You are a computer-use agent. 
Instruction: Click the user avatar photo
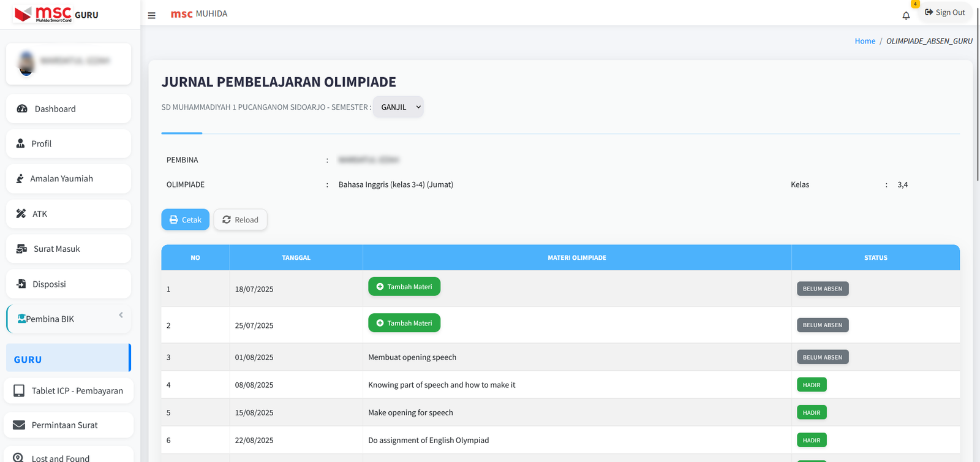[26, 64]
